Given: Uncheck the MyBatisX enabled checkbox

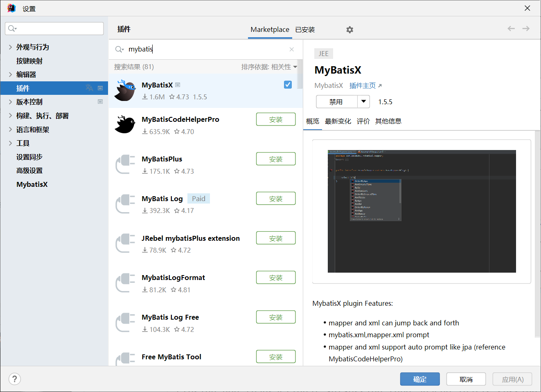Looking at the screenshot, I should click(x=288, y=85).
